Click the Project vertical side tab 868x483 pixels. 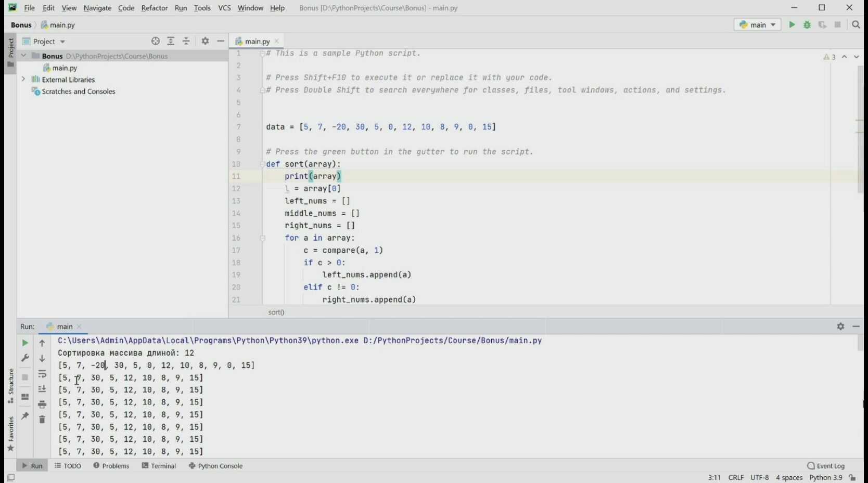[x=10, y=53]
